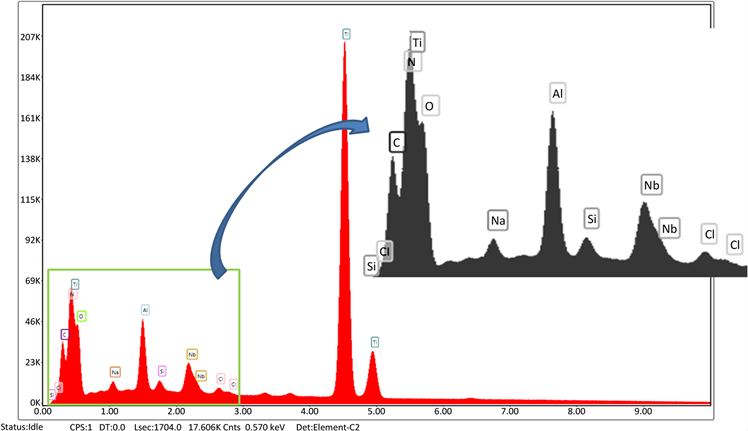Click the 69K y-axis tick label
This screenshot has height=431, width=748.
click(33, 281)
